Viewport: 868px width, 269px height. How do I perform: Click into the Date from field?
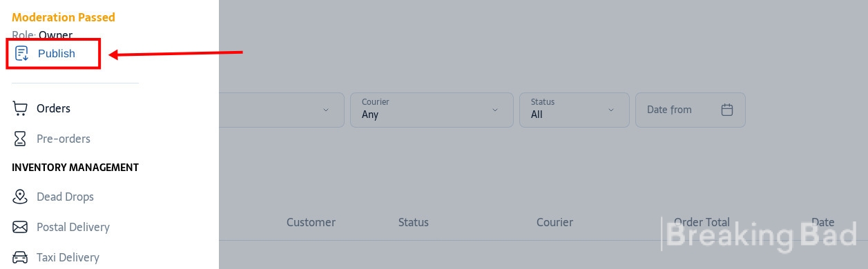click(x=691, y=110)
